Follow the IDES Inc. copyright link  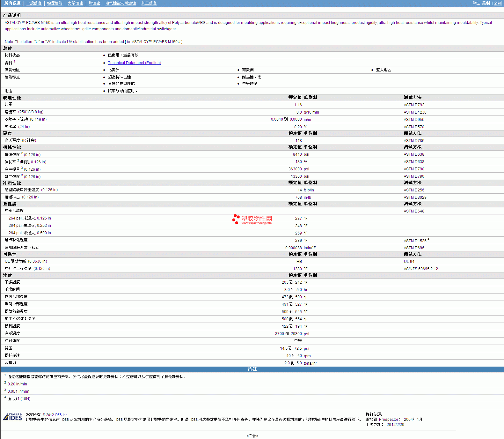pyautogui.click(x=62, y=415)
